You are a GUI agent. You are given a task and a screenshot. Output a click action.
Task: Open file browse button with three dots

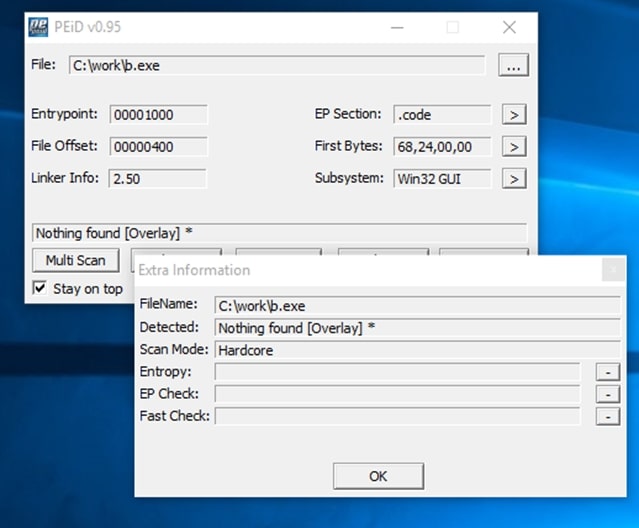(x=513, y=65)
